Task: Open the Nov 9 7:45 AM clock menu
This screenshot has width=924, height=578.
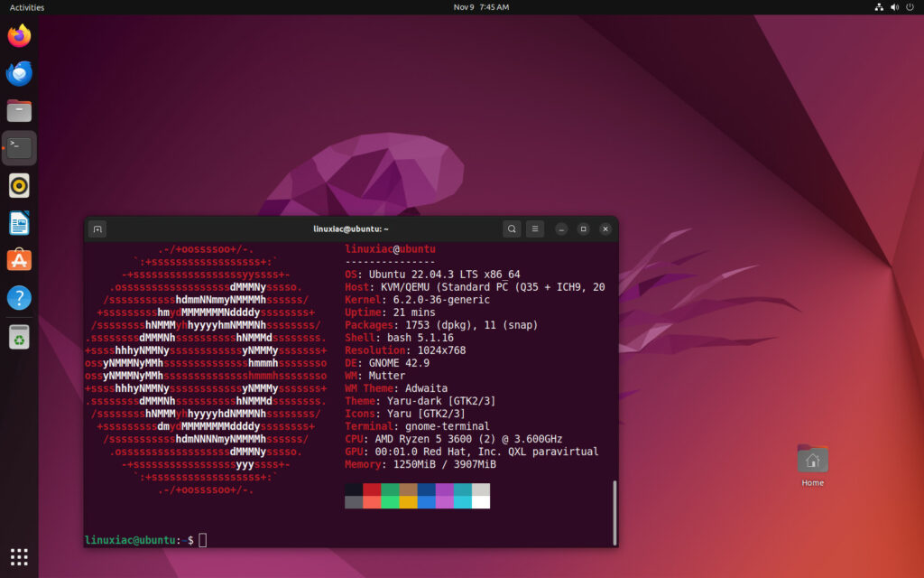Action: (x=481, y=7)
